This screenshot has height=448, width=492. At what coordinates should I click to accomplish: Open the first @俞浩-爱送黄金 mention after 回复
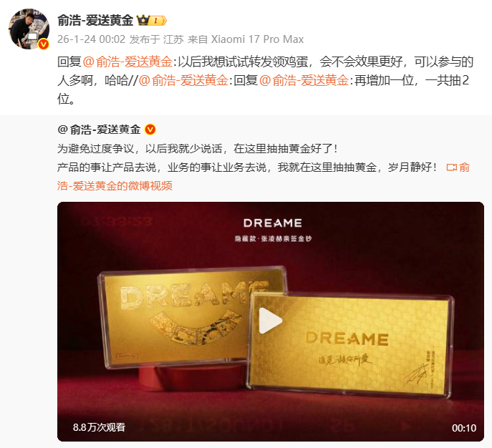click(127, 62)
